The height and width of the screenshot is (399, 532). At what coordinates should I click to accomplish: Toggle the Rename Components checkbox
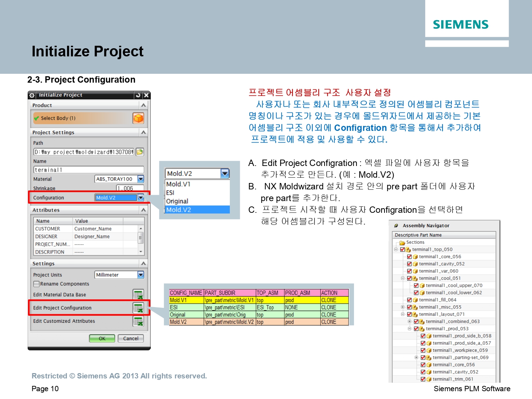tap(36, 284)
